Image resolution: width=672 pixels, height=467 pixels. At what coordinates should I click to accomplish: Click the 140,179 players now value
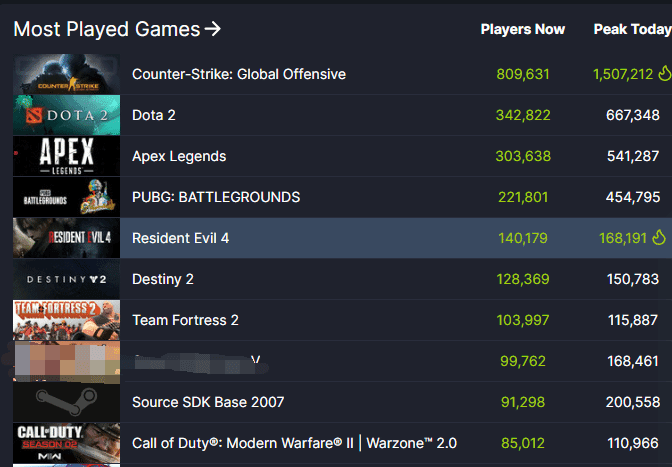[523, 238]
